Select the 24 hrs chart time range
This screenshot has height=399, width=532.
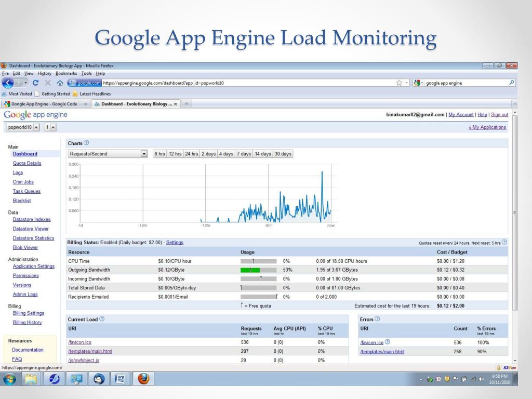(192, 154)
